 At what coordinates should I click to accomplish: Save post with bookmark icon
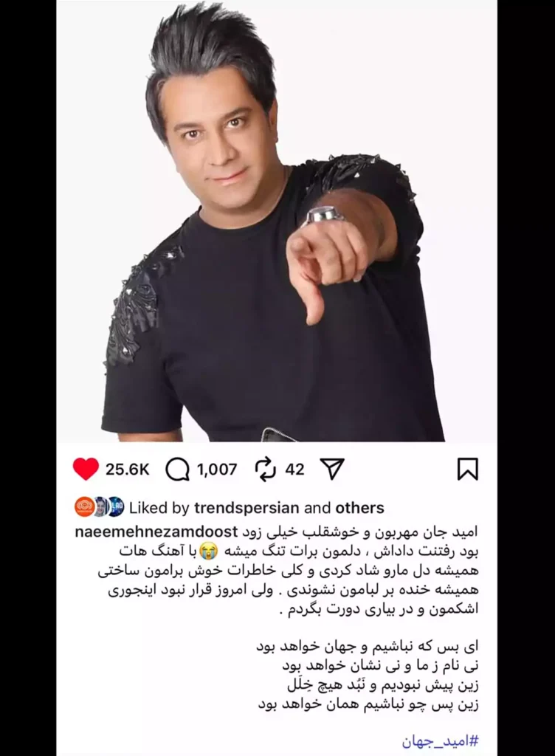tap(467, 469)
